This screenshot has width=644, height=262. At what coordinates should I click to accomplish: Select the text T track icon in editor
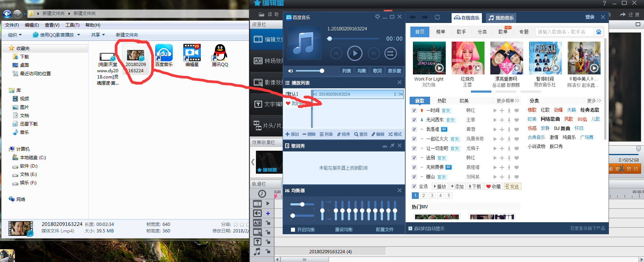tap(257, 242)
